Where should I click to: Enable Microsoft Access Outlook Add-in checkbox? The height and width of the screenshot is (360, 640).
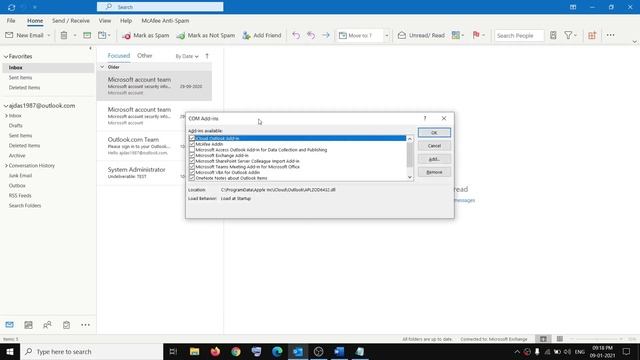[x=192, y=150]
